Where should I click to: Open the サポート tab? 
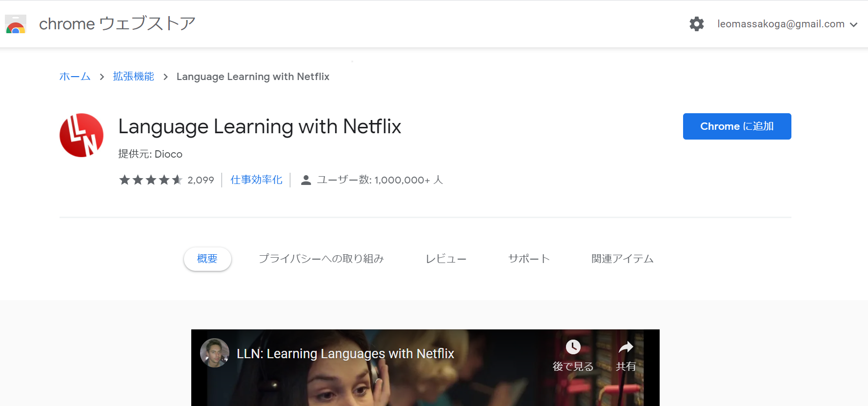(529, 259)
